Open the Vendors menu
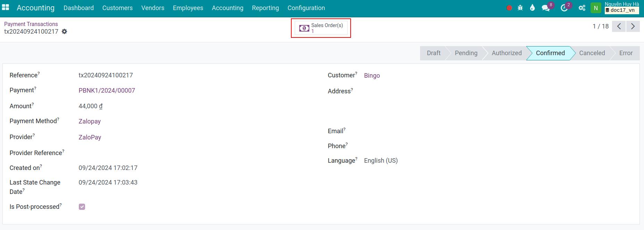This screenshot has height=230, width=644. [153, 8]
